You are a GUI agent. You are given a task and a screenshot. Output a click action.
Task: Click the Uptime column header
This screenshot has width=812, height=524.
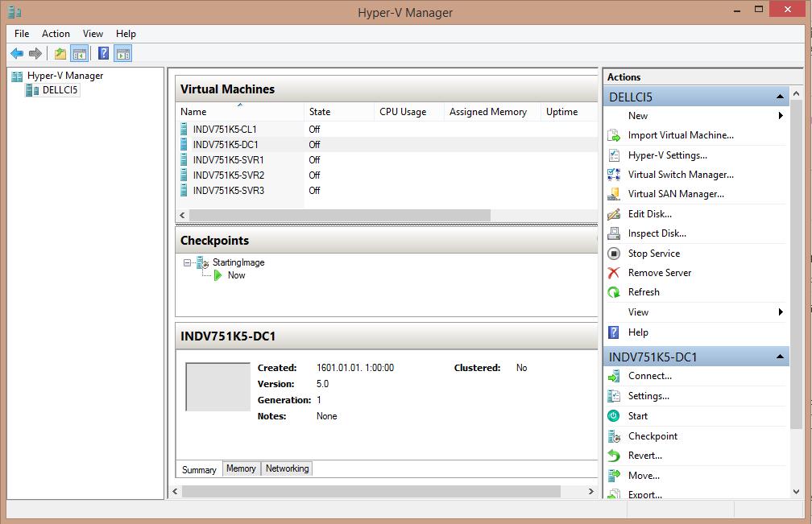(x=569, y=112)
